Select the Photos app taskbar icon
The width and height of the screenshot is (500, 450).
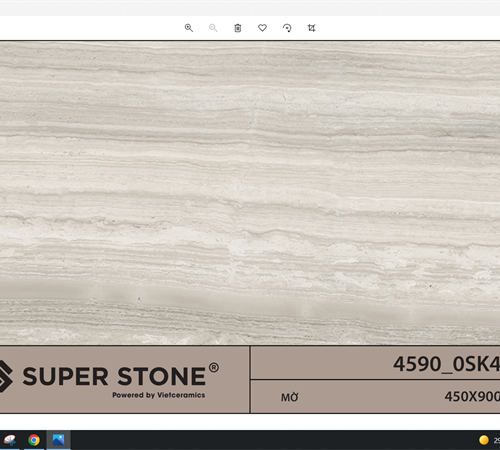58,440
